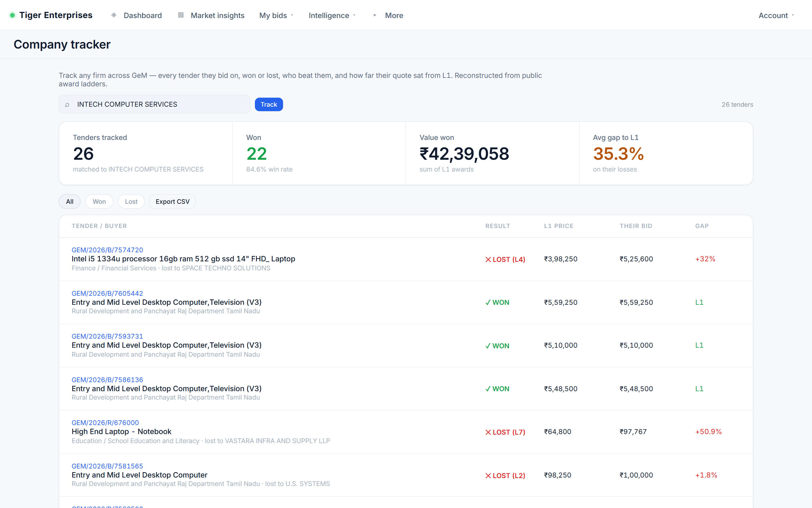
Task: Open the Account dropdown arrow
Action: coord(793,16)
